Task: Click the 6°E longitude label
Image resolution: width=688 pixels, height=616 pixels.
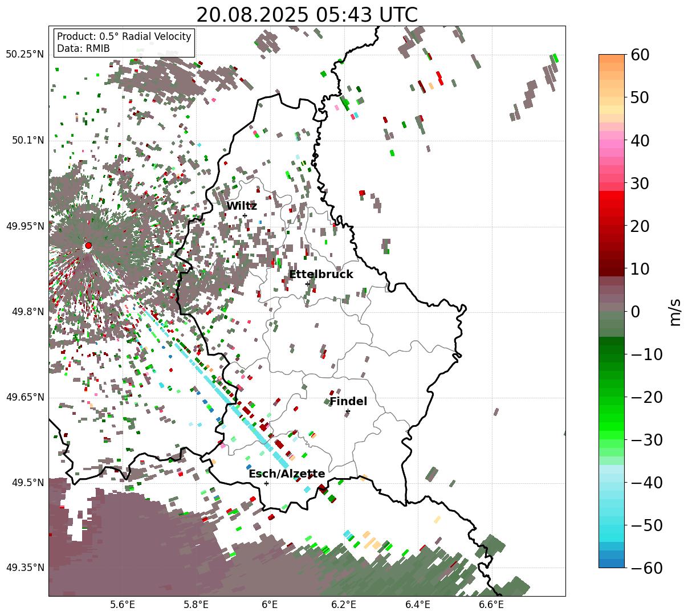Action: 270,605
